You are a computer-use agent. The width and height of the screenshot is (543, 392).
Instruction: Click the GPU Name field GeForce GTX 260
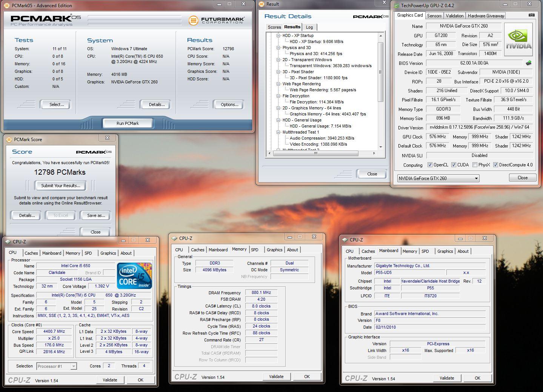463,26
